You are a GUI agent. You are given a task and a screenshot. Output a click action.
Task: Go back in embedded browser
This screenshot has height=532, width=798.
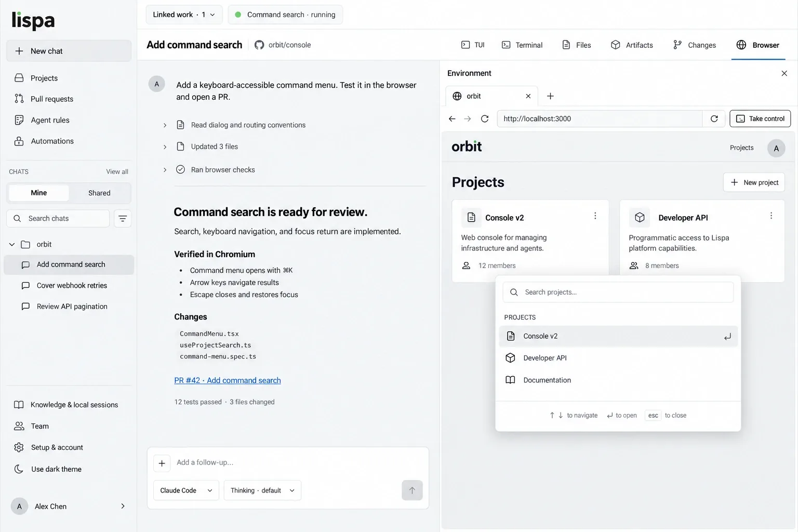(x=452, y=118)
